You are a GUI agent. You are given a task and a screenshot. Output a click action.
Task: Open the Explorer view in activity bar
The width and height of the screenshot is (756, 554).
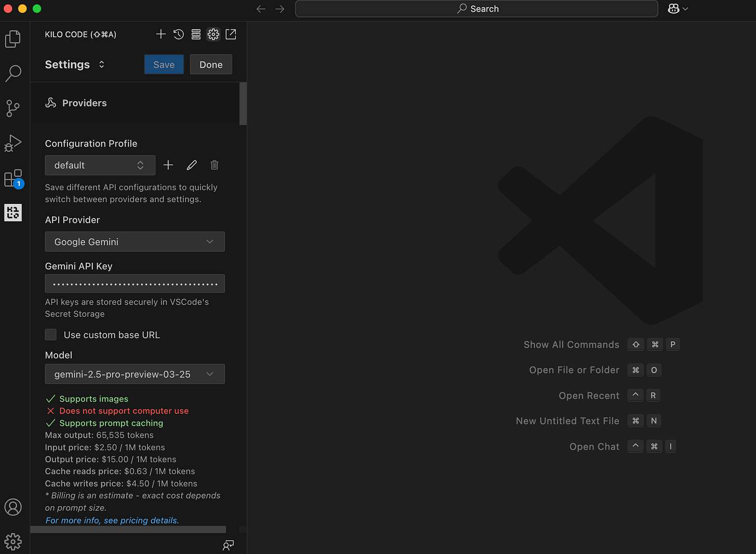(13, 39)
